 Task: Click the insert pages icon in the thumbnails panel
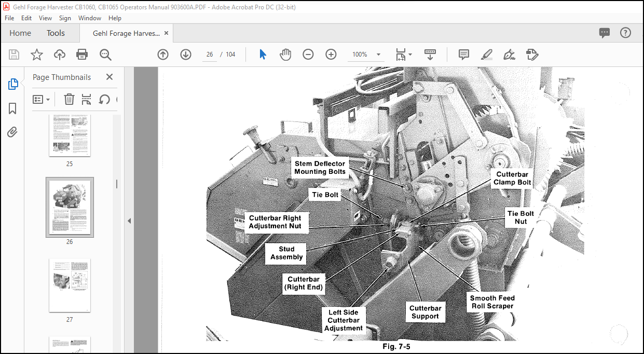click(87, 99)
